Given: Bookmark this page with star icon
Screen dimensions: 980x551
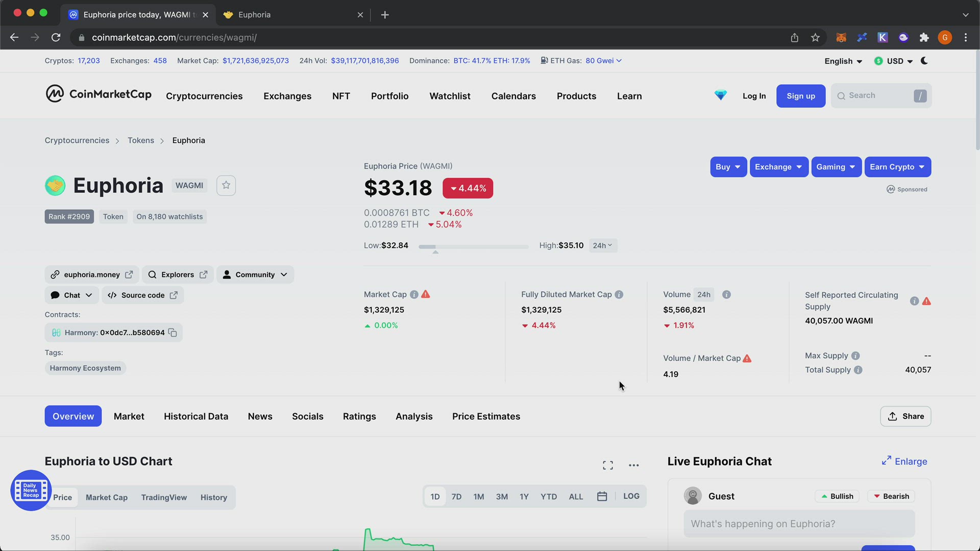Looking at the screenshot, I should pyautogui.click(x=815, y=37).
